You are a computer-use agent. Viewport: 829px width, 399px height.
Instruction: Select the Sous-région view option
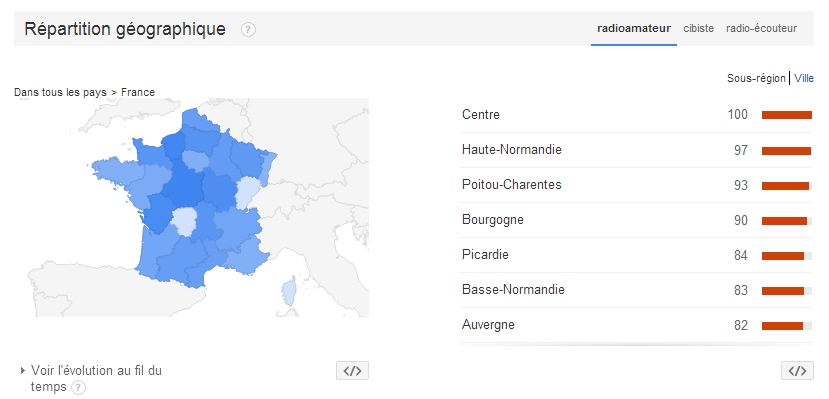(x=756, y=78)
